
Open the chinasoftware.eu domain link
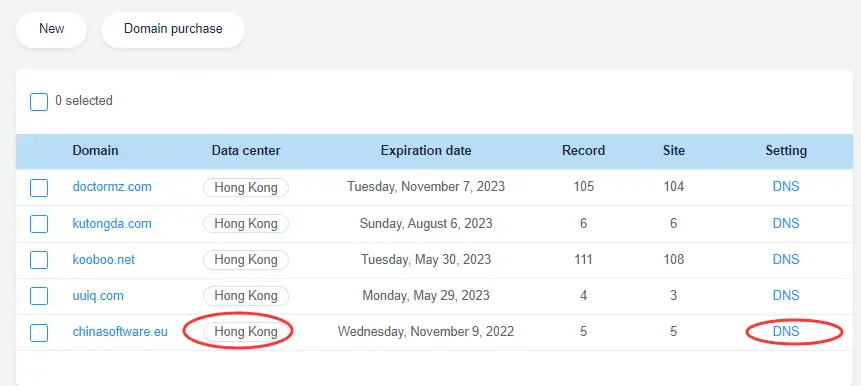pyautogui.click(x=120, y=332)
